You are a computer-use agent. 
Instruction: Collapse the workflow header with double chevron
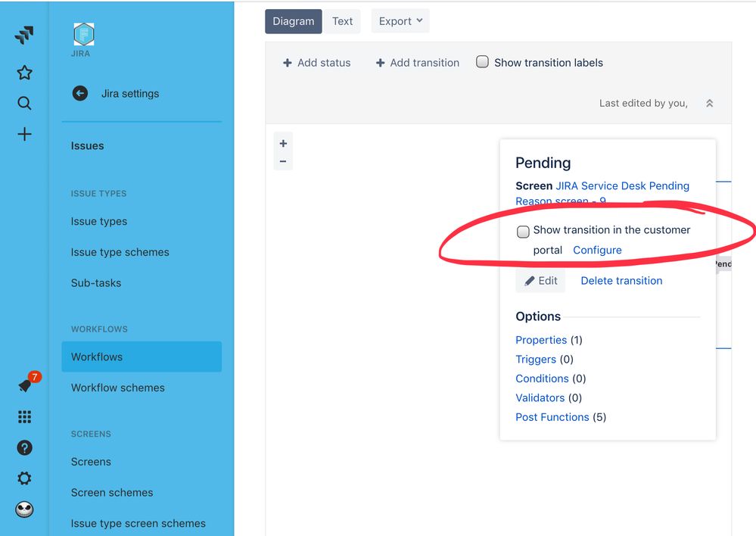[709, 103]
